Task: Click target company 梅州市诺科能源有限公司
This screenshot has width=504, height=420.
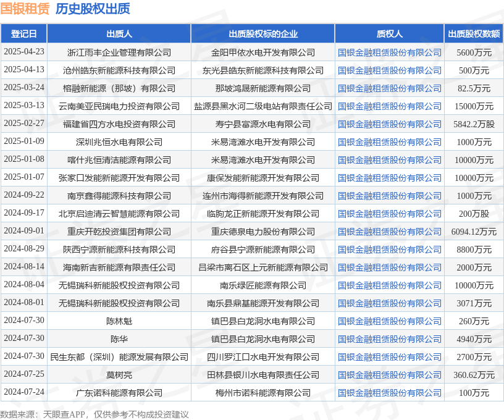Action: 263,393
